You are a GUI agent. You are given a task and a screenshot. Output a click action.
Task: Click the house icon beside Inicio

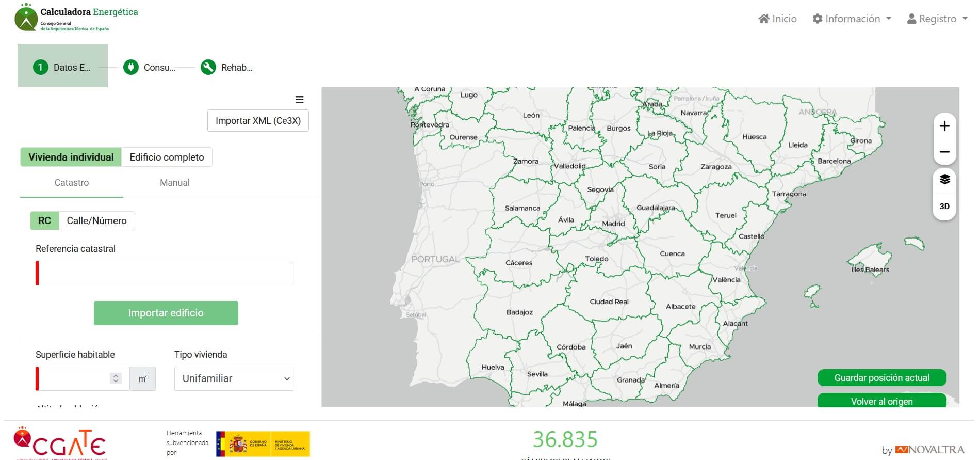(764, 19)
